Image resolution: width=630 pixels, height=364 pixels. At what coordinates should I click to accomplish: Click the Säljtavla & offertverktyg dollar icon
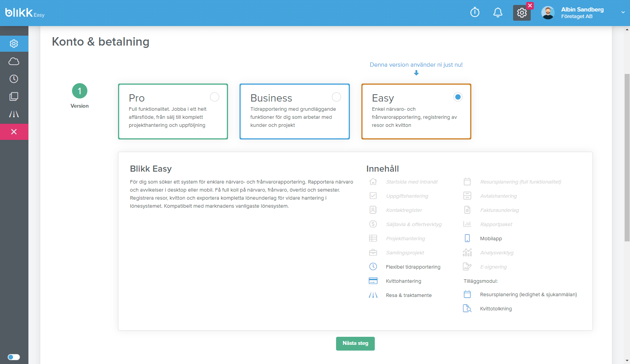pyautogui.click(x=373, y=224)
